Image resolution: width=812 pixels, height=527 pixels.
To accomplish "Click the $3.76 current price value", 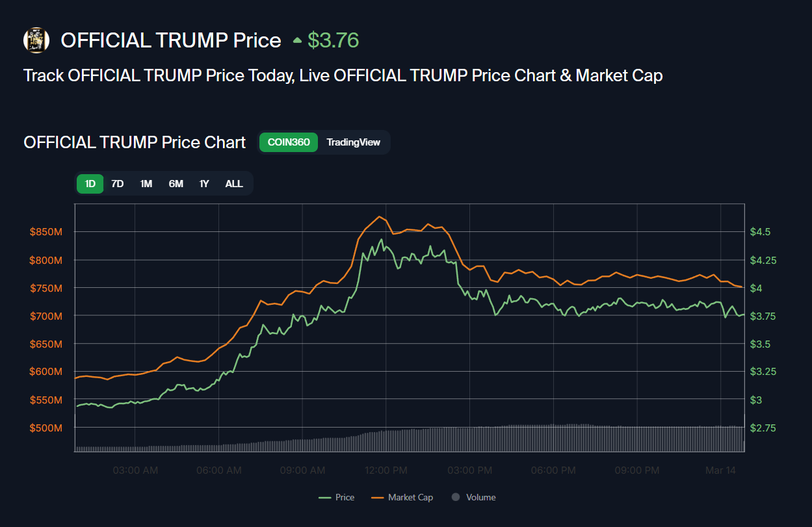I will 334,40.
